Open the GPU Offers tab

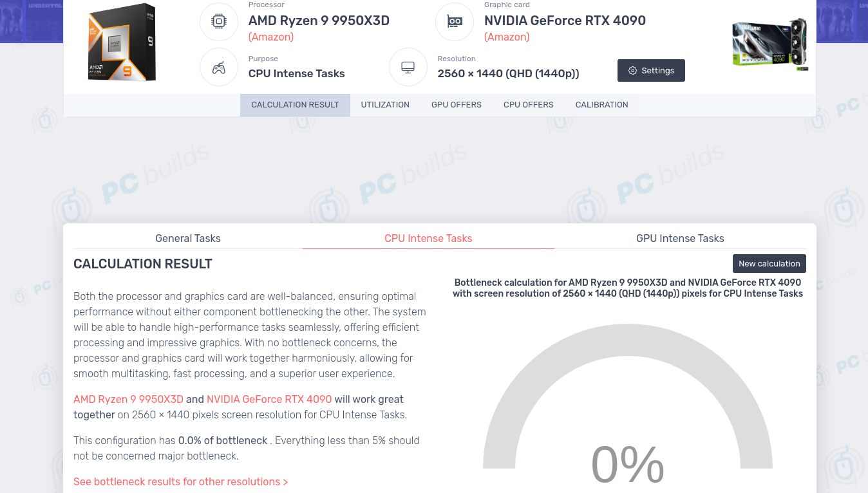click(457, 105)
